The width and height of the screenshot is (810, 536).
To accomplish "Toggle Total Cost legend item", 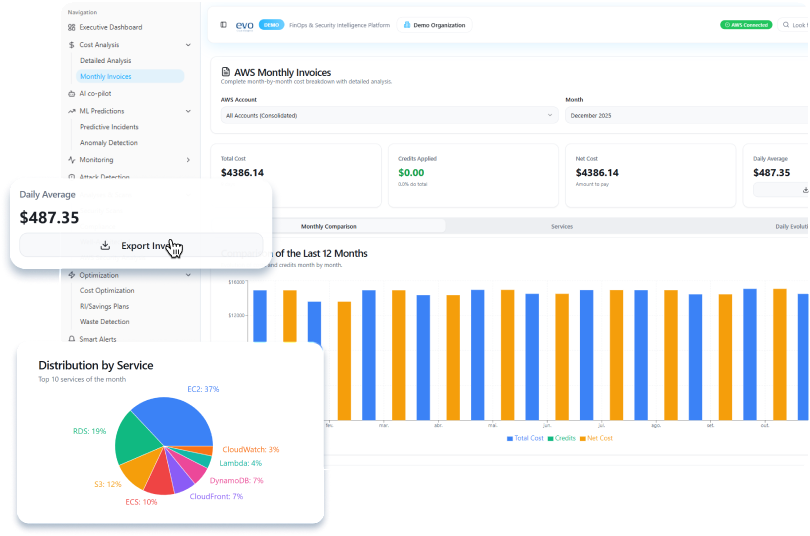I will [525, 438].
